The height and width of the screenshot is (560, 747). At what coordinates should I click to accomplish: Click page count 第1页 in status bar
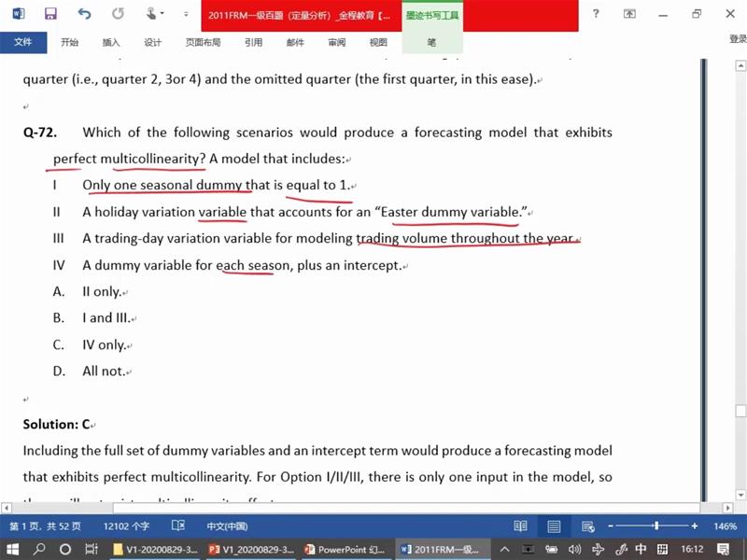coord(45,526)
